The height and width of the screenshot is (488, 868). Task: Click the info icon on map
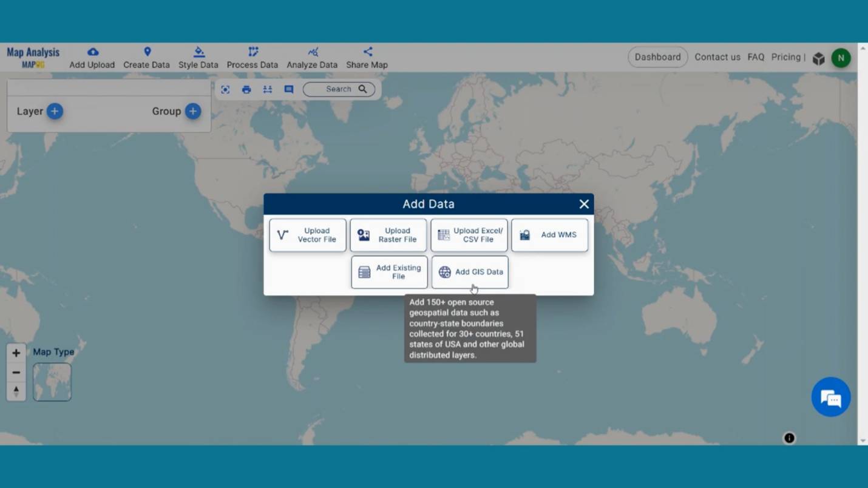click(789, 438)
